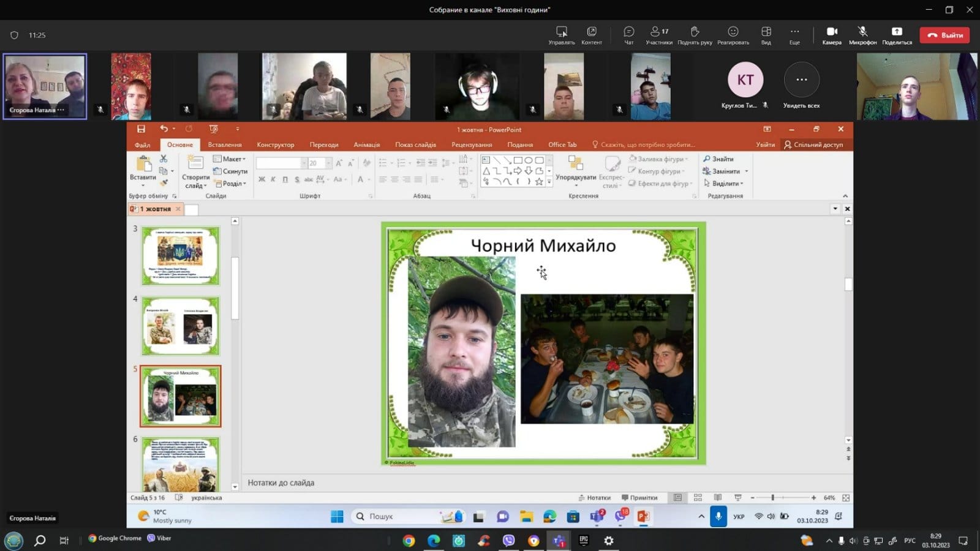The width and height of the screenshot is (980, 551).
Task: Expand the Select dropdown in Editing group
Action: [x=723, y=183]
